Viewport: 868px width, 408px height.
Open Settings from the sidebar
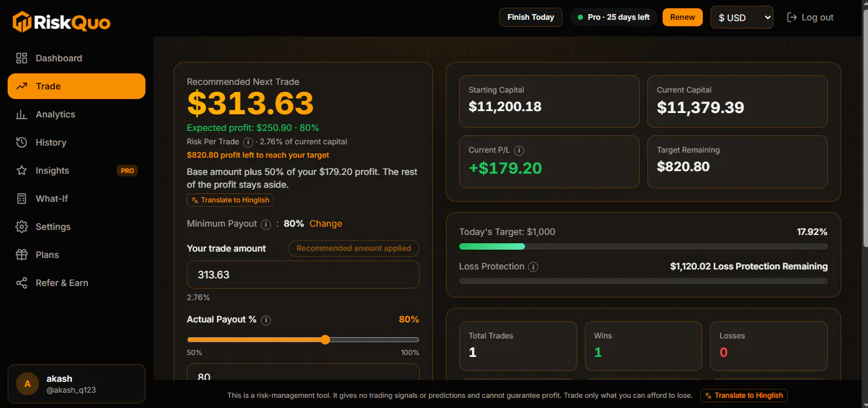pos(77,227)
